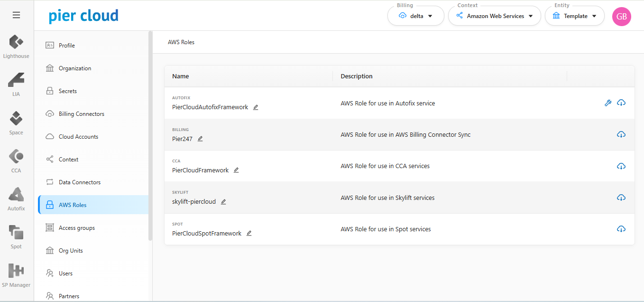Open the CCA module in sidebar
This screenshot has width=644, height=302.
pos(16,161)
